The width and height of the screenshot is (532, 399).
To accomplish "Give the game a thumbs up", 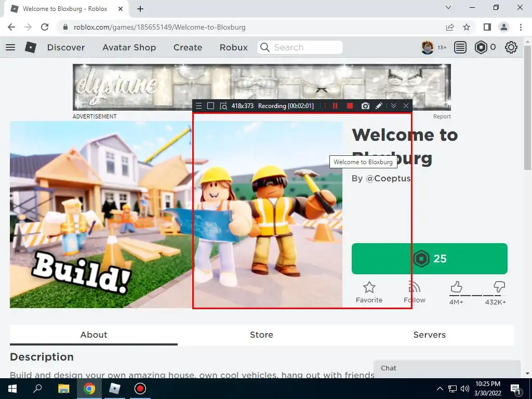I will 456,287.
